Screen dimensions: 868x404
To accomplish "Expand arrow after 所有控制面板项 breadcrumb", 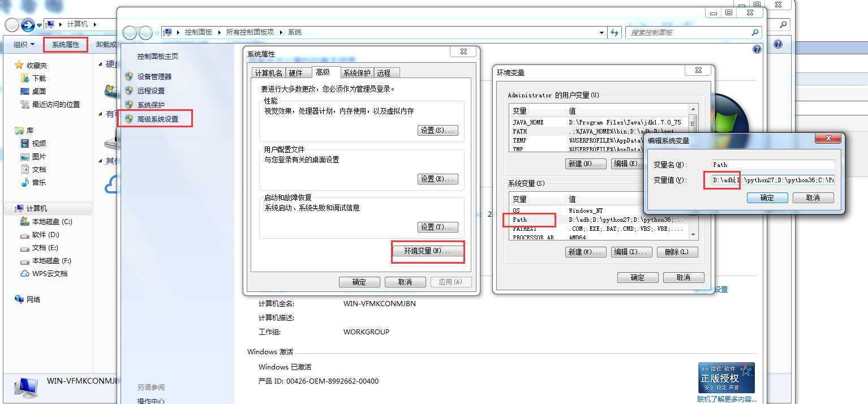I will (281, 32).
